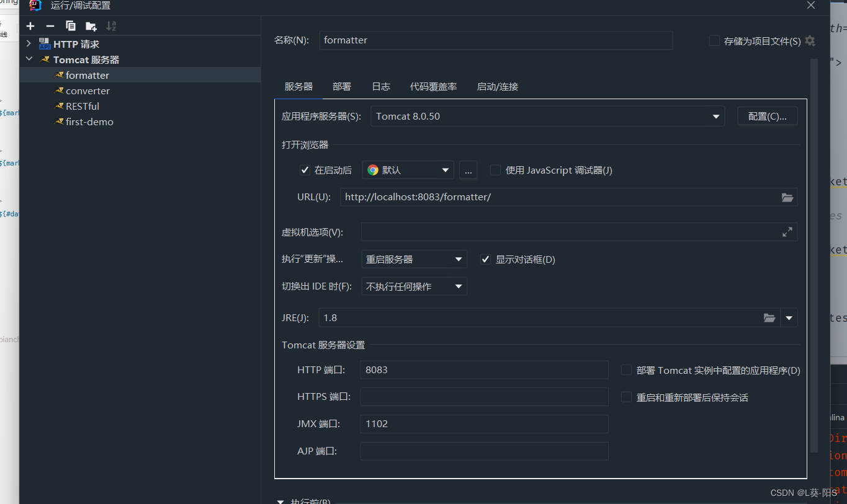
Task: Switch to the Startup/Connection tab
Action: click(x=498, y=87)
